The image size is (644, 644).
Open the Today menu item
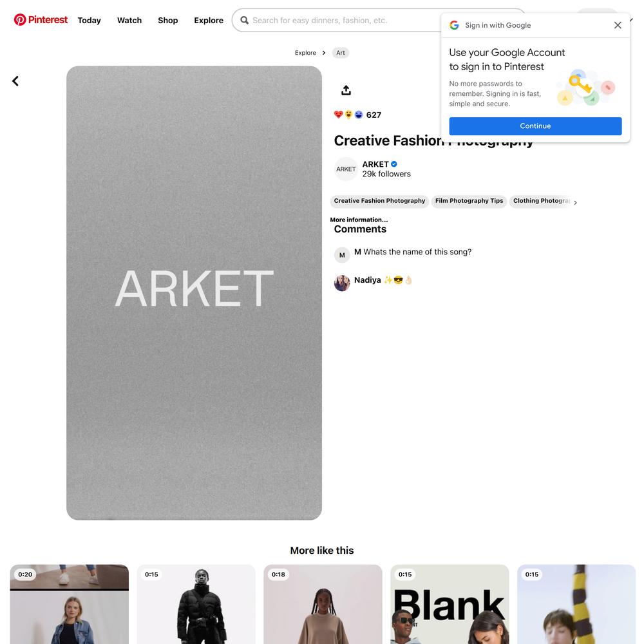pos(89,20)
